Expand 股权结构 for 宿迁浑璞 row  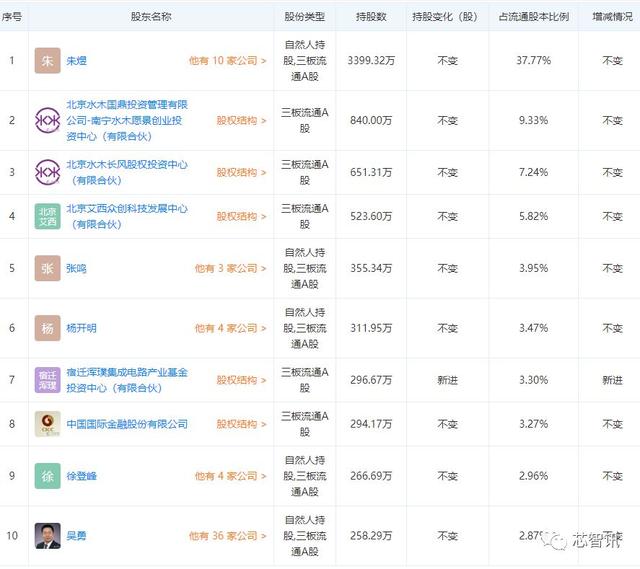[241, 380]
